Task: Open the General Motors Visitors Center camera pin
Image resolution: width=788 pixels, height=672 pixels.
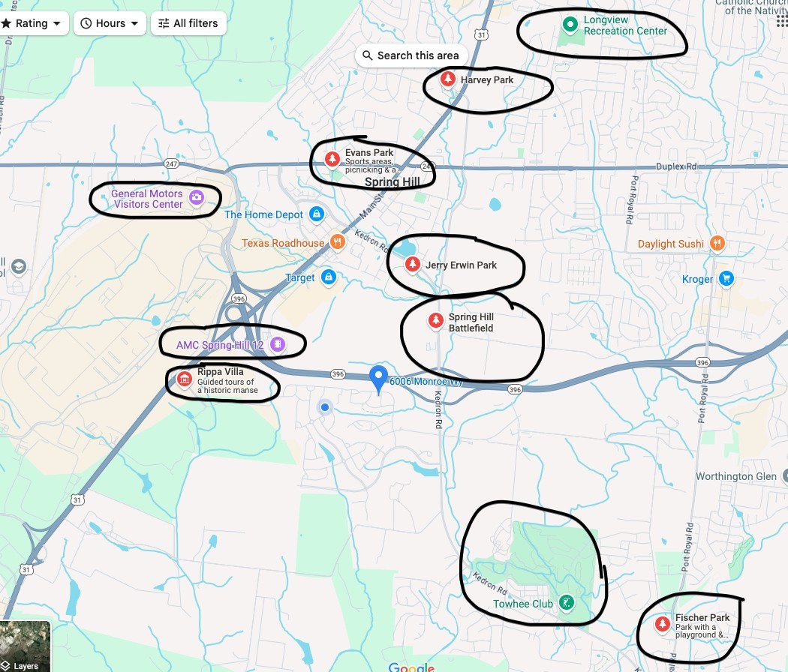Action: [197, 197]
